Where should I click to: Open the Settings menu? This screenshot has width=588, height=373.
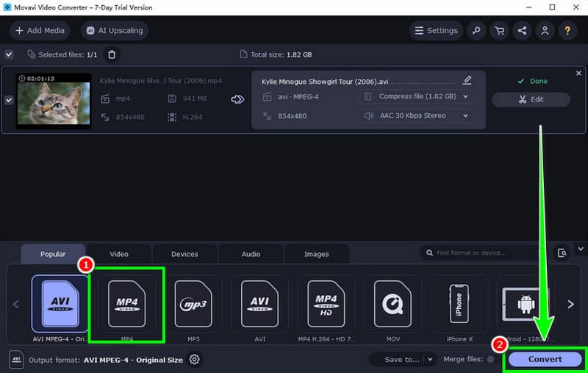[x=436, y=30]
